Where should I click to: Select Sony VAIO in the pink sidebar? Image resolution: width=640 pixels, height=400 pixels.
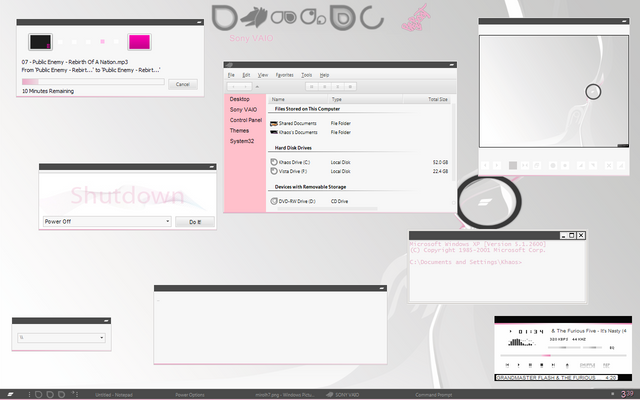tap(243, 110)
